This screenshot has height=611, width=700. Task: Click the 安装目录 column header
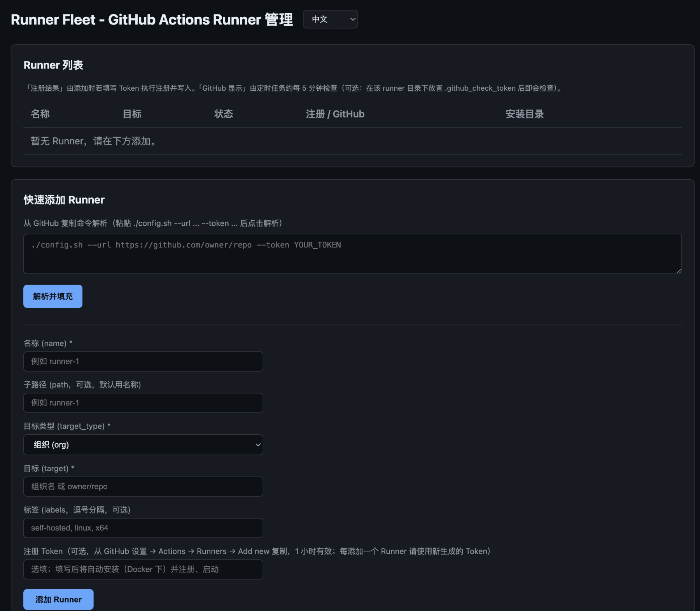(524, 114)
